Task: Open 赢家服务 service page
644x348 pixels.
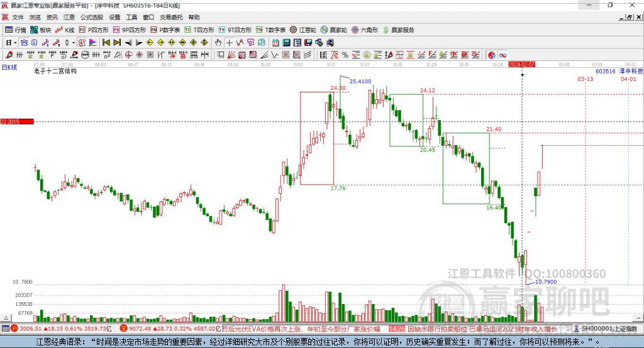Action: pyautogui.click(x=398, y=30)
